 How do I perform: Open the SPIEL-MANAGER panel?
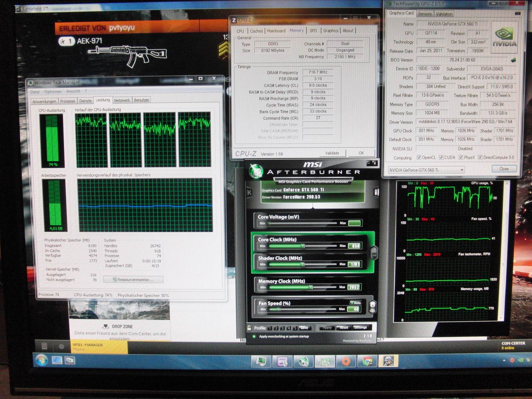coord(99,347)
